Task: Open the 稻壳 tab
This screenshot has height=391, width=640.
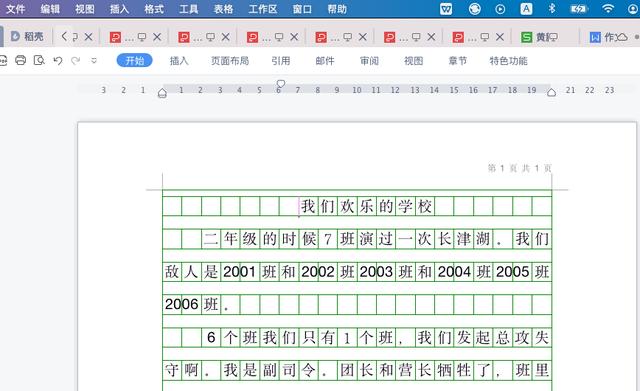Action: 27,37
